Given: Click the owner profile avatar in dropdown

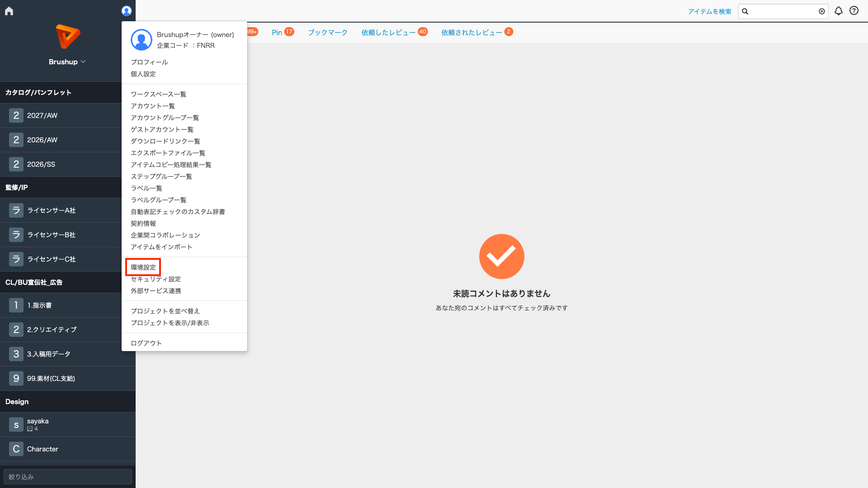Looking at the screenshot, I should tap(142, 40).
